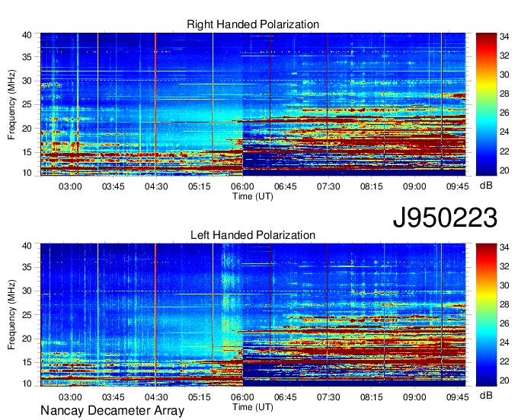This screenshot has width=518, height=420.
Task: Pick the 07:30 time tick under Left Handed plot
Action: click(328, 397)
